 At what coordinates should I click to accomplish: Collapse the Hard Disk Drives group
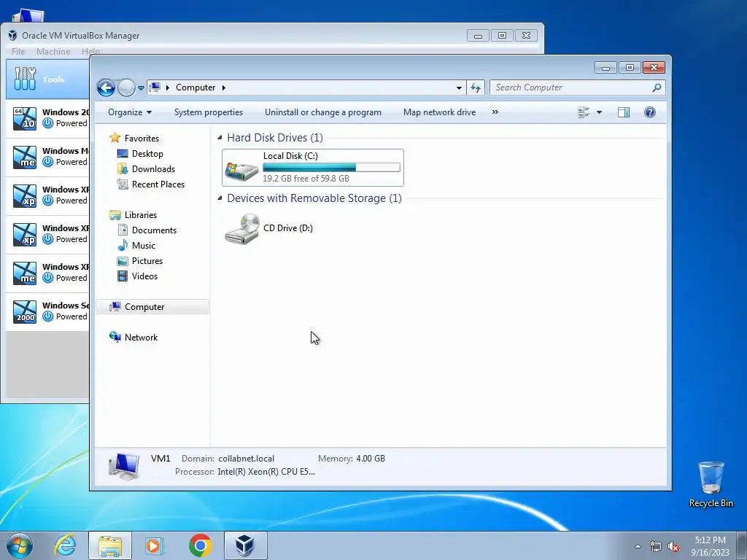click(220, 138)
